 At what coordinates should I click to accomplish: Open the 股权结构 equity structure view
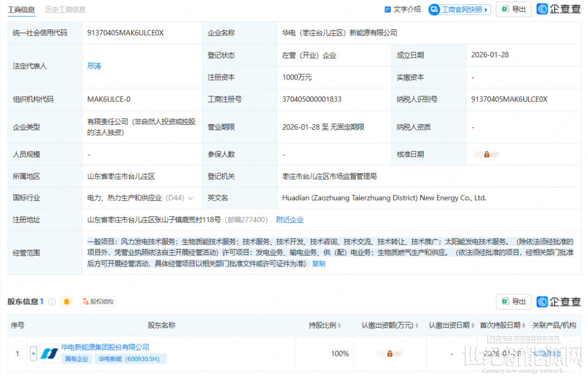(x=98, y=301)
